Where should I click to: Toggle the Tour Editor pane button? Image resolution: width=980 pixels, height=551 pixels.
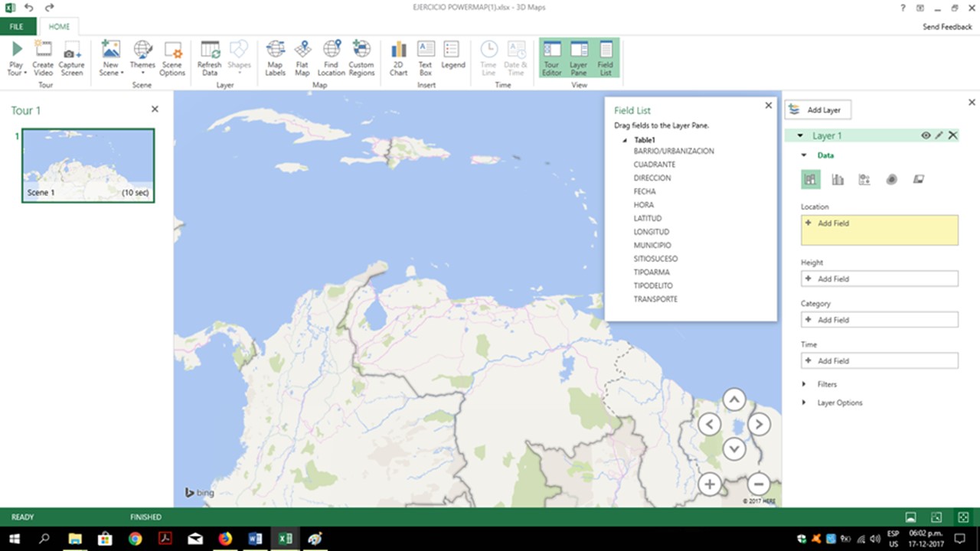pyautogui.click(x=552, y=58)
